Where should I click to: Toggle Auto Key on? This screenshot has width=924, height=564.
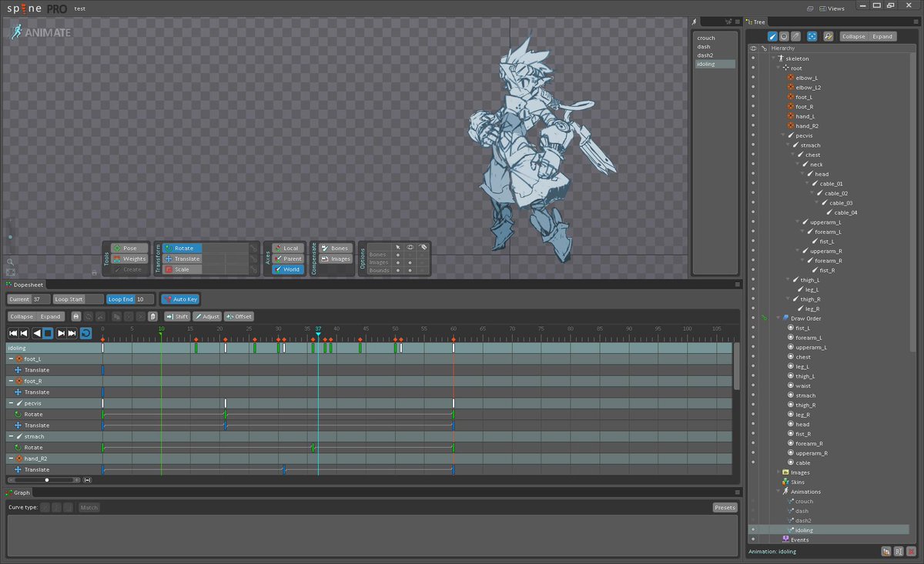181,299
